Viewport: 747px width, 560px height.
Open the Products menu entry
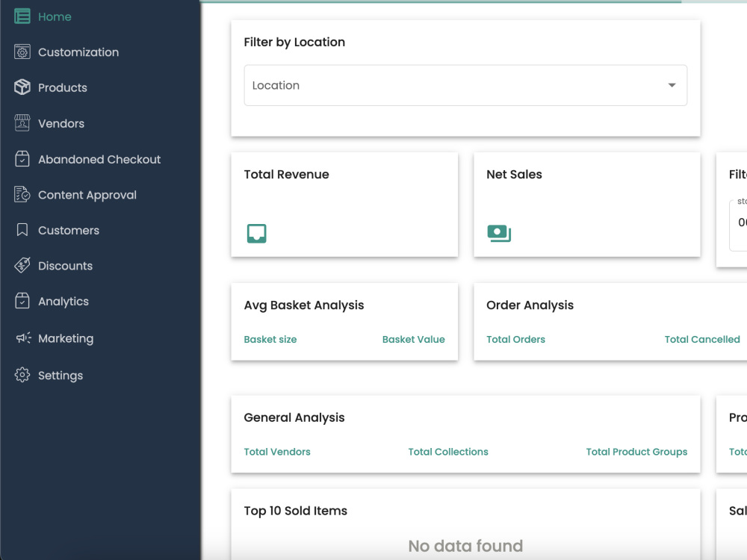coord(63,87)
